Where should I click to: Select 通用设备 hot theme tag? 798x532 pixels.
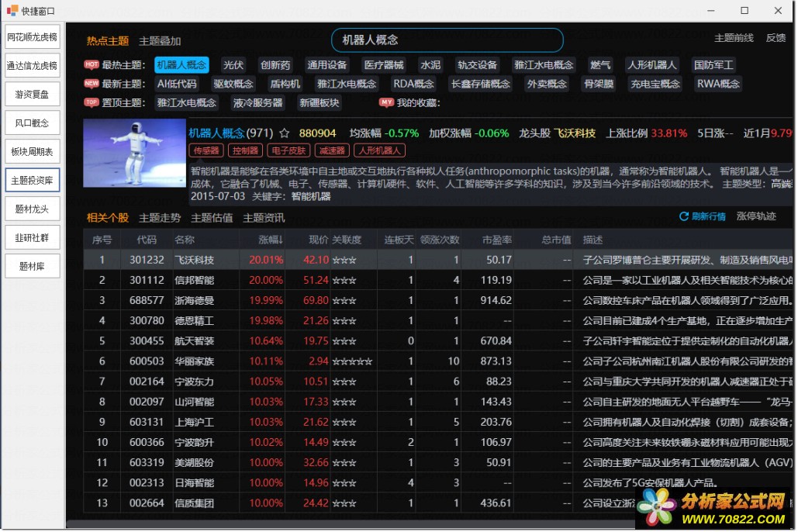pyautogui.click(x=326, y=65)
